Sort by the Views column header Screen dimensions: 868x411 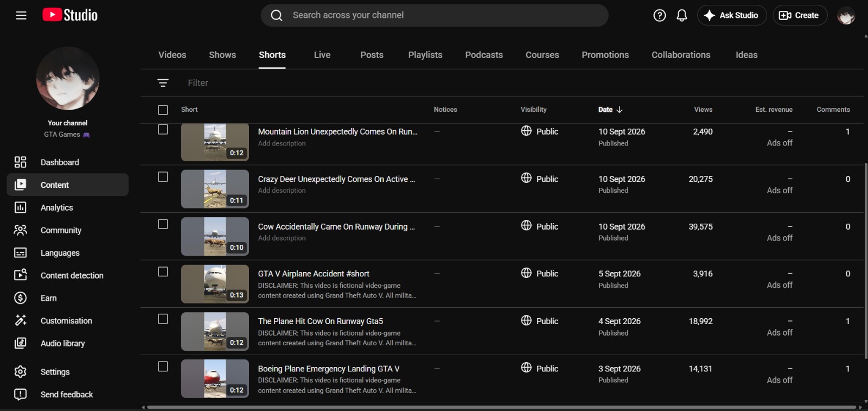pos(703,110)
